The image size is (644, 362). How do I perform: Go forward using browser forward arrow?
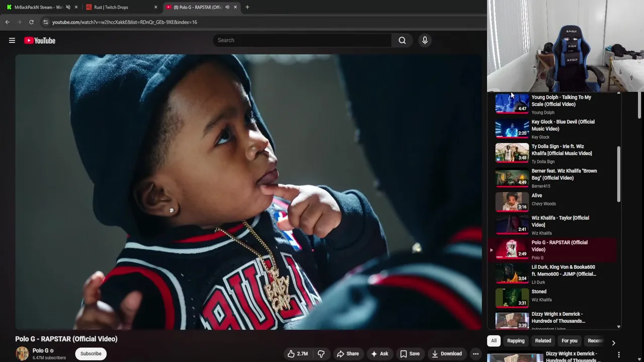(19, 22)
